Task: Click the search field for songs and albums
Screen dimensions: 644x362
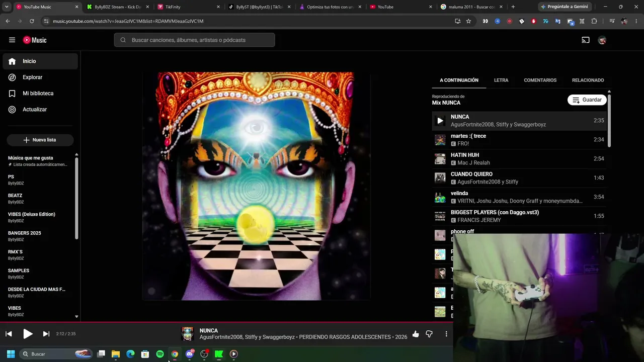Action: [195, 40]
